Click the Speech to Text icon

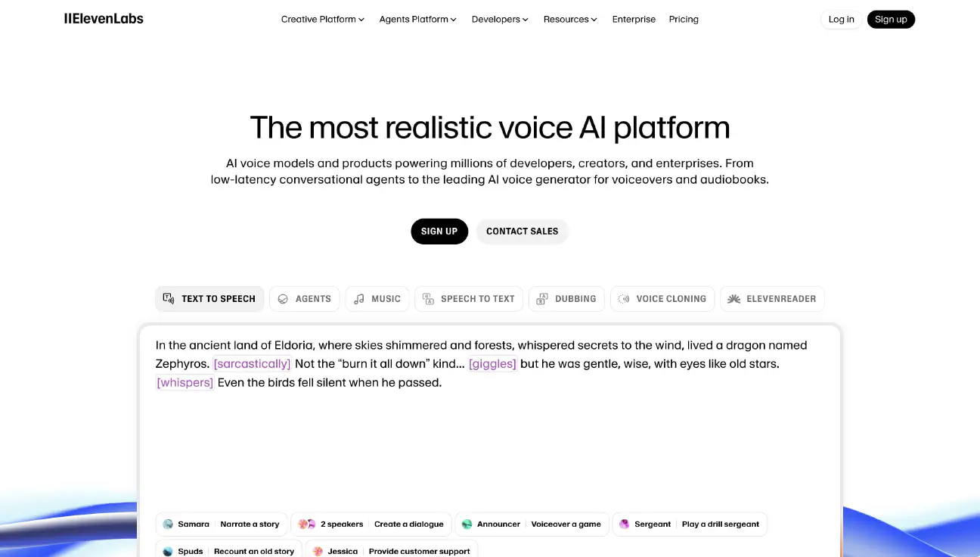[428, 299]
